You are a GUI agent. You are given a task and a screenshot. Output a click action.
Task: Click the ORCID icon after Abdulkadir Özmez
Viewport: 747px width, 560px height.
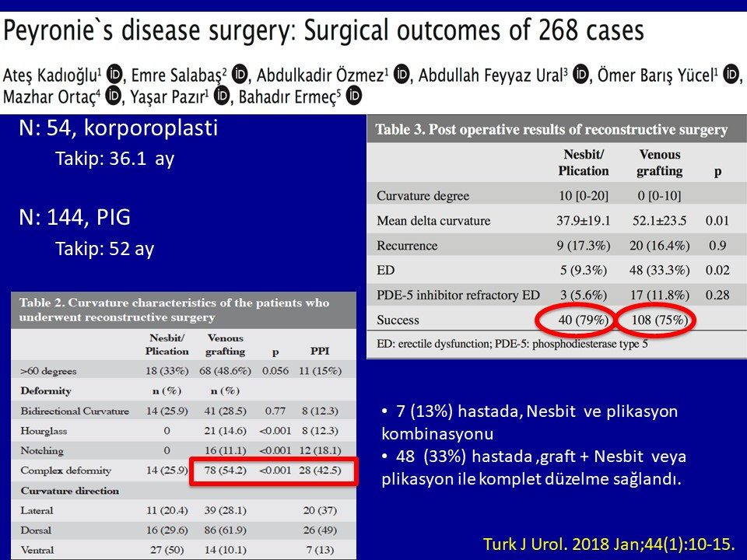tap(402, 75)
